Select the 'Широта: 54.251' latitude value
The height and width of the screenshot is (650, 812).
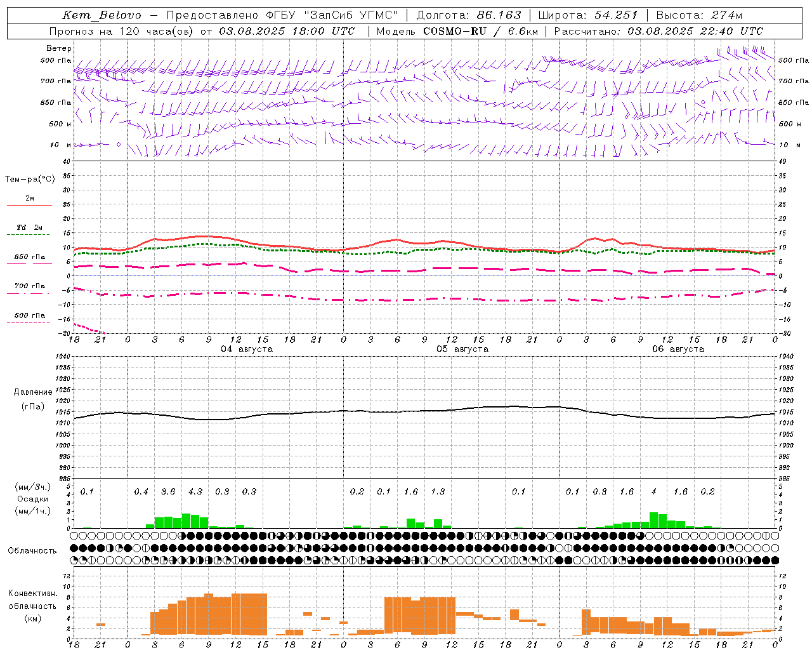pos(588,15)
